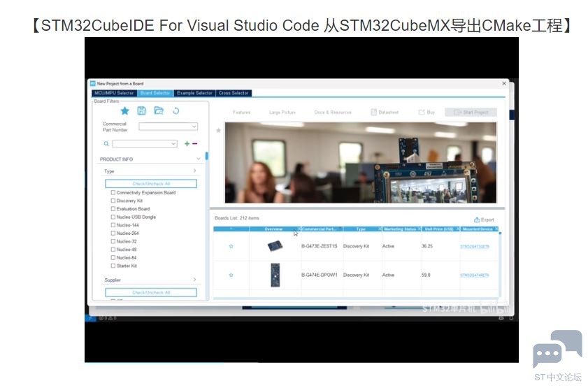Remove the Type column via its X

380,229
